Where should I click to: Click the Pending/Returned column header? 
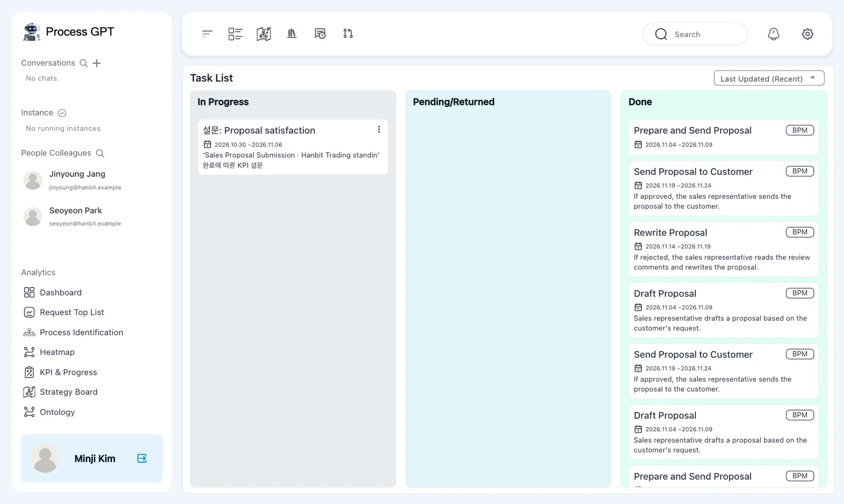[454, 102]
